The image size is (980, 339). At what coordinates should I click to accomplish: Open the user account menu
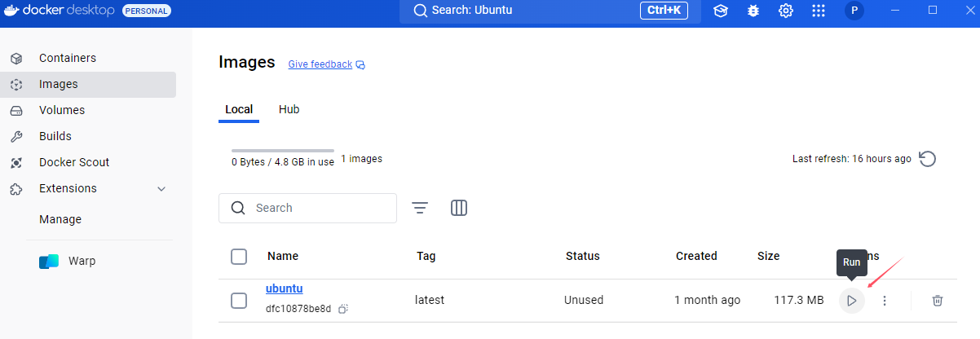pos(854,11)
